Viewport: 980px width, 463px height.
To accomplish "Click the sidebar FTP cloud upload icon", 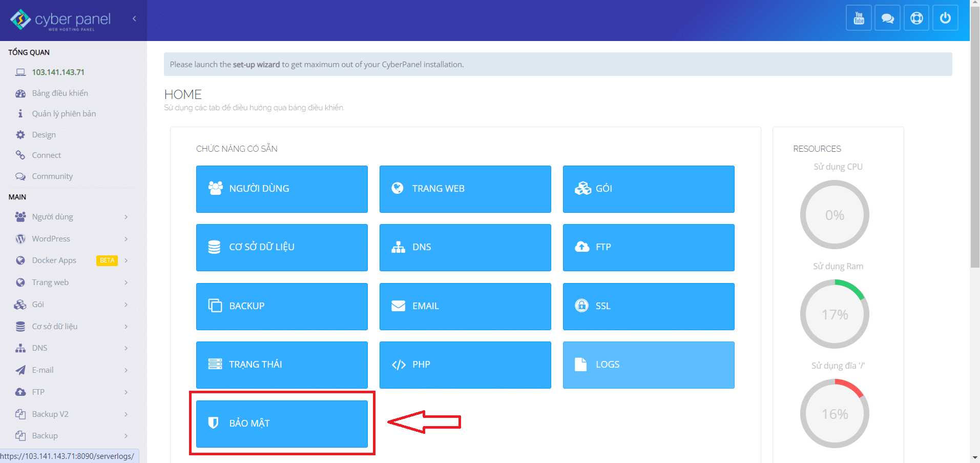I will [20, 392].
